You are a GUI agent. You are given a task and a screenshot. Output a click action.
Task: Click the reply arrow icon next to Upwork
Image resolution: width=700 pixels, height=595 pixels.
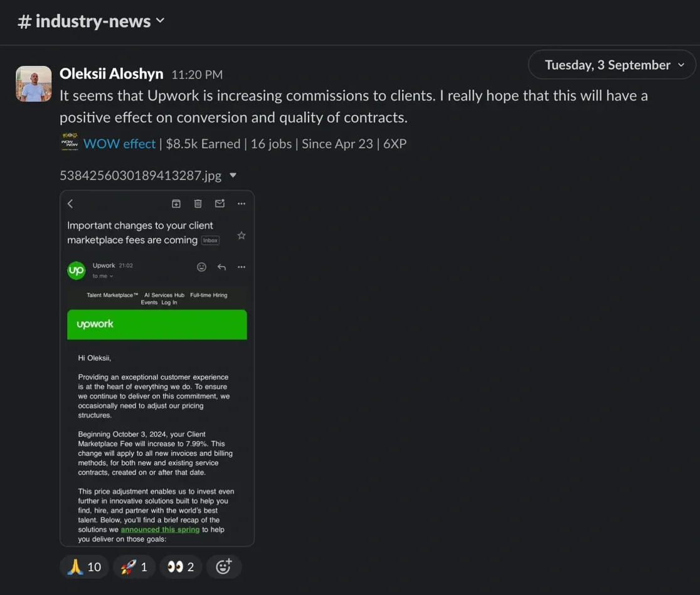tap(221, 267)
